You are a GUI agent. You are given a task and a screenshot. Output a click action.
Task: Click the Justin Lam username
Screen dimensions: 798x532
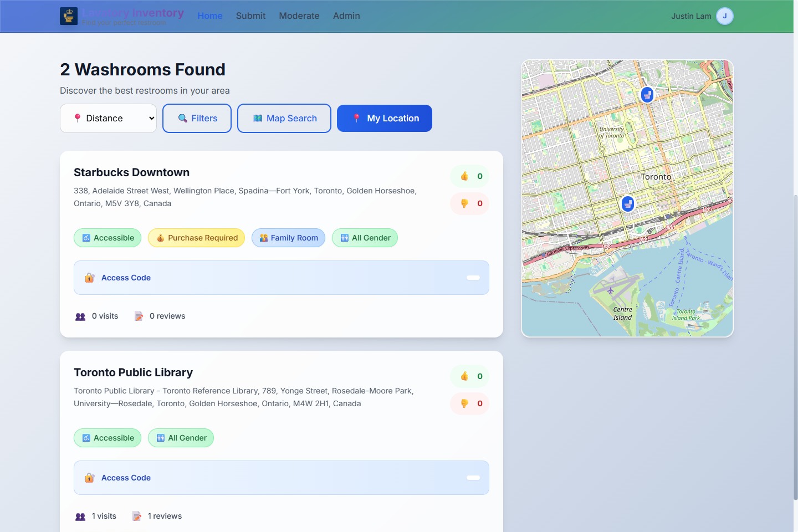coord(691,16)
